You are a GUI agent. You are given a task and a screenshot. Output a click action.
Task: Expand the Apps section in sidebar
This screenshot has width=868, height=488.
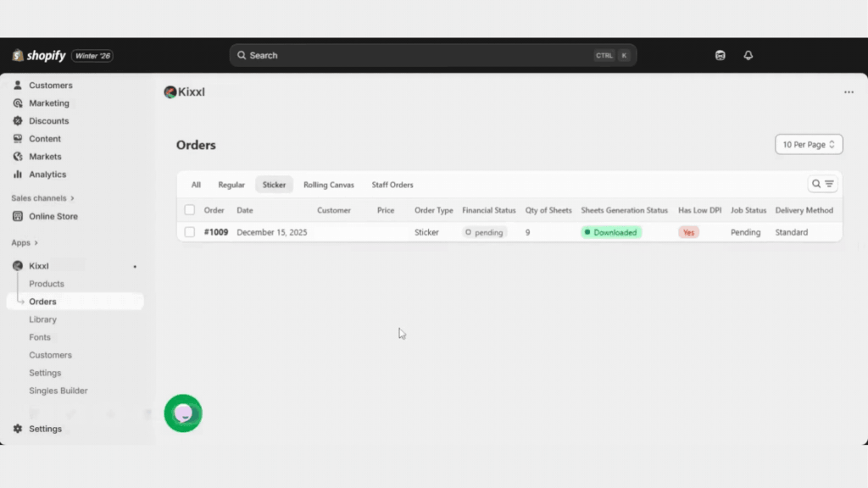(25, 243)
